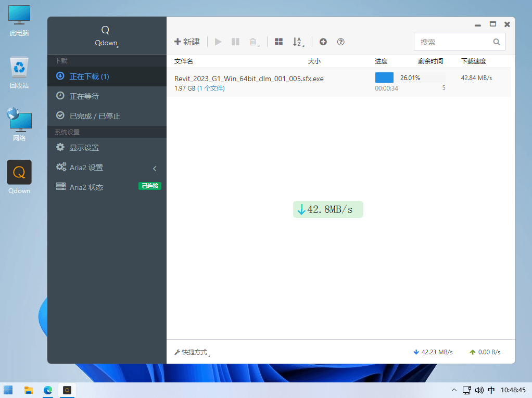Click the 42.84 MB/s speed value
The height and width of the screenshot is (398, 532).
tap(476, 78)
